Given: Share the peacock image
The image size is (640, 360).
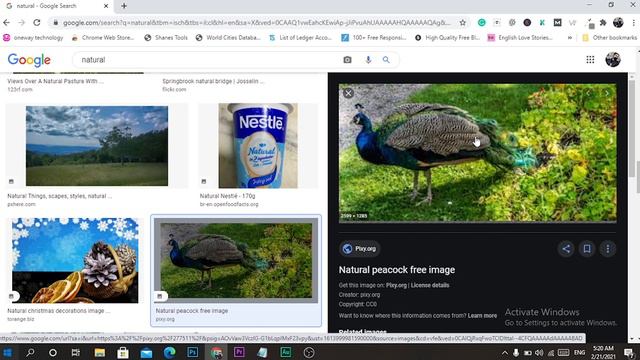Looking at the screenshot, I should [x=566, y=249].
